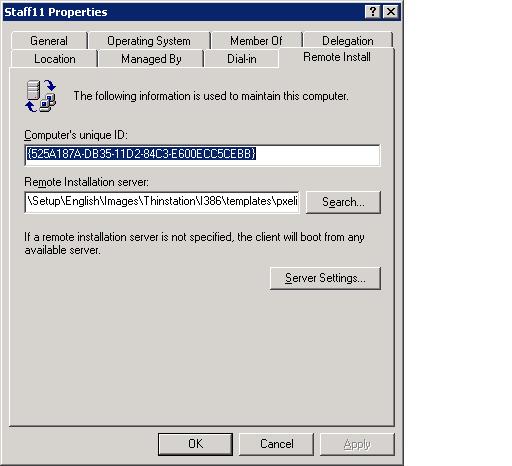Image resolution: width=512 pixels, height=466 pixels.
Task: Select the Dial-in tab
Action: (242, 59)
